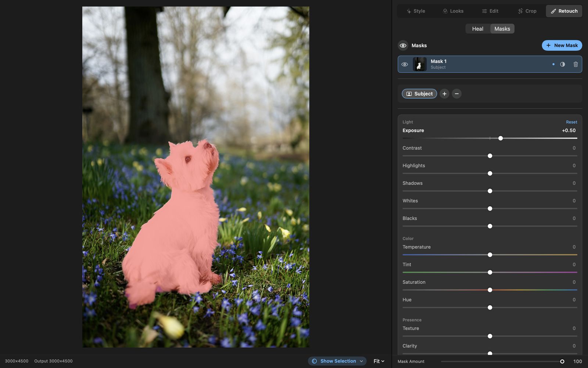This screenshot has width=588, height=368.
Task: Open the Fit zoom dropdown
Action: click(379, 361)
